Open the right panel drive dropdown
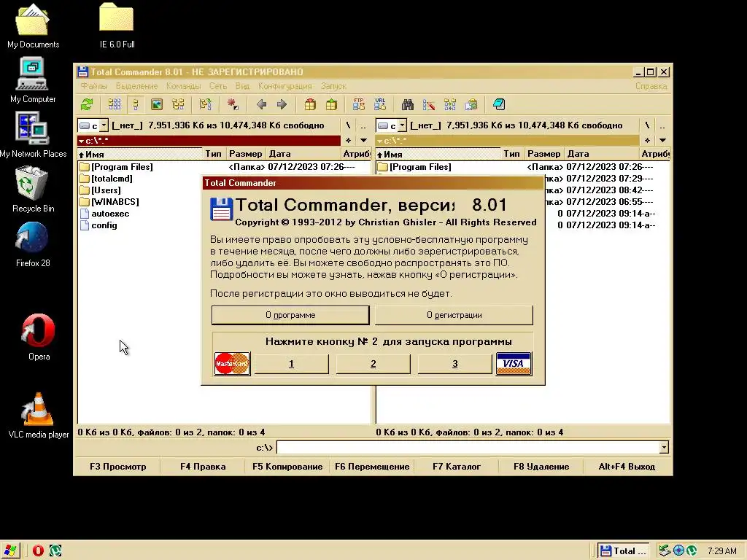The image size is (747, 560). pos(402,125)
